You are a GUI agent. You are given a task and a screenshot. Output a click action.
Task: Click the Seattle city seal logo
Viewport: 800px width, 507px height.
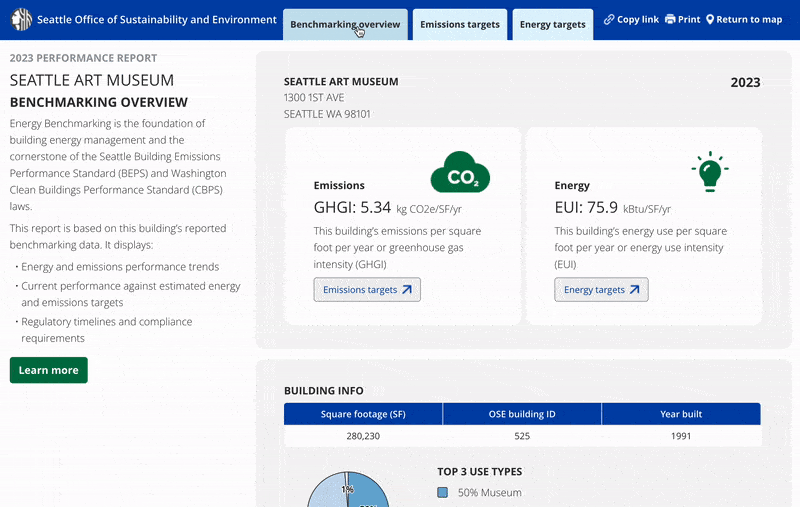point(21,20)
